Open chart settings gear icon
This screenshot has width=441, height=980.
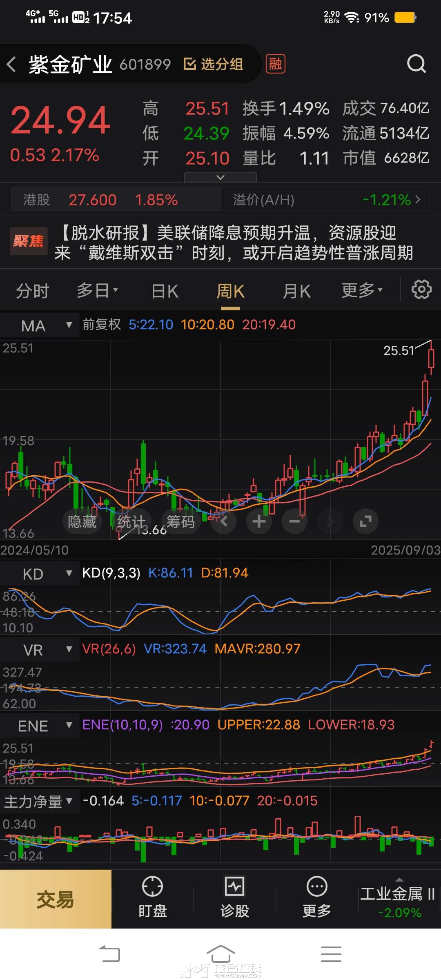tap(421, 290)
